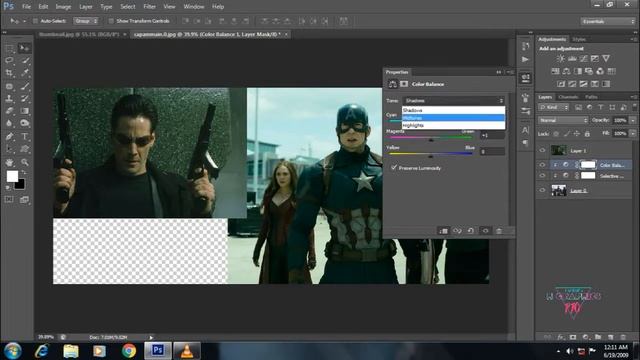Select the Dodge tool
Viewport: 640px width, 360px height.
click(24, 123)
